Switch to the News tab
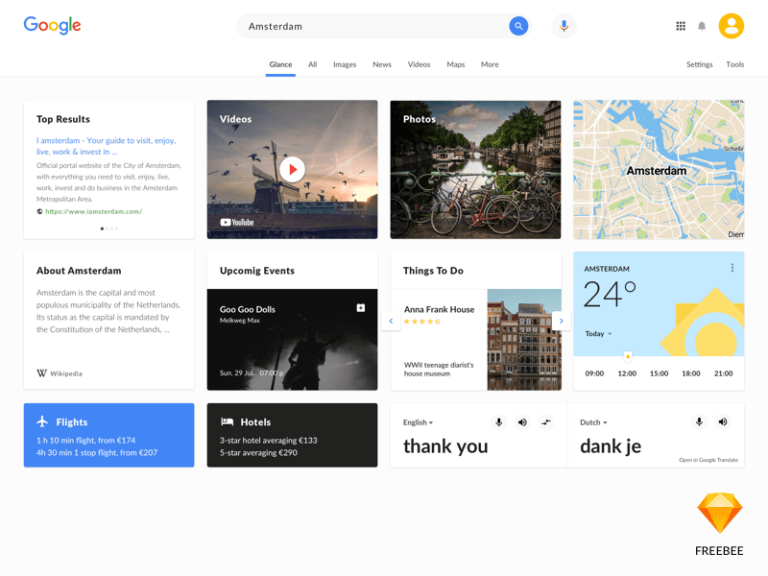This screenshot has width=768, height=576. pyautogui.click(x=382, y=64)
